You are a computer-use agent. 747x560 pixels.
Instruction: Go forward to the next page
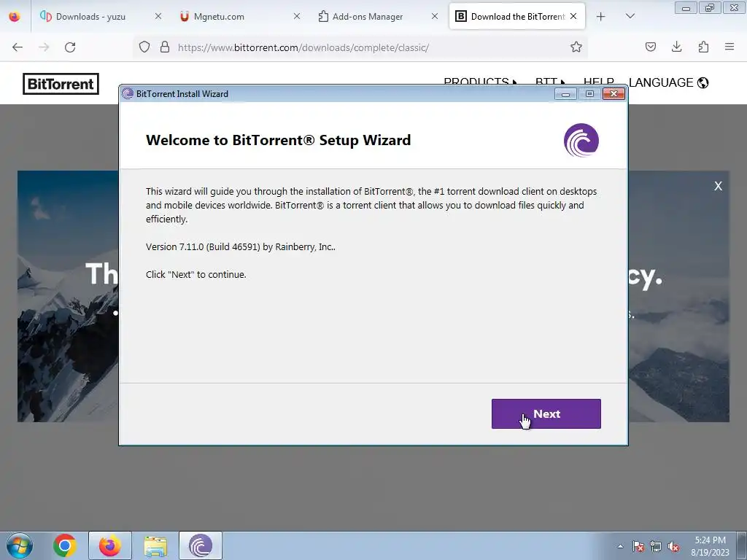click(44, 47)
